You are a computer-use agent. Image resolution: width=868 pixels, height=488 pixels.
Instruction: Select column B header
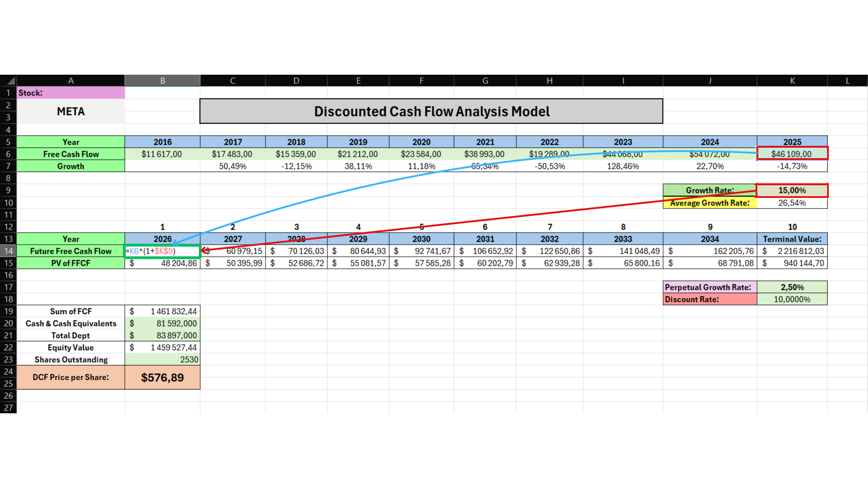tap(162, 80)
